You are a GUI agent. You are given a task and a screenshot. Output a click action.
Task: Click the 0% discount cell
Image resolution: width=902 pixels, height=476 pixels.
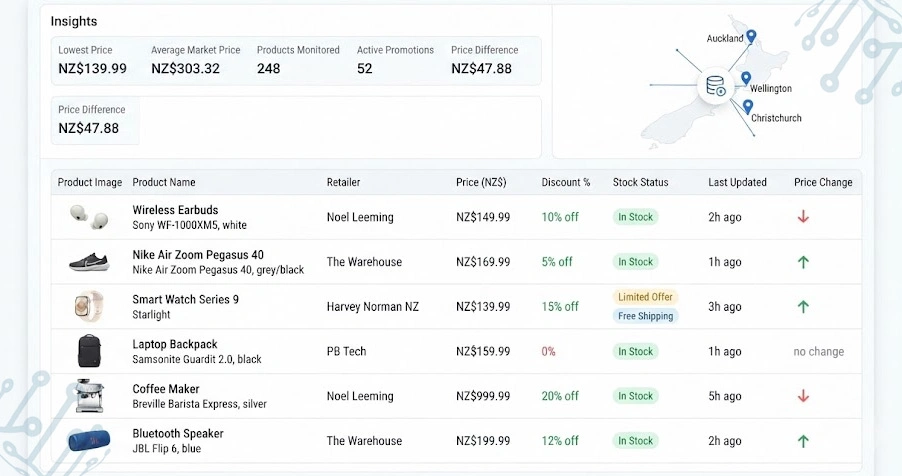tap(548, 351)
